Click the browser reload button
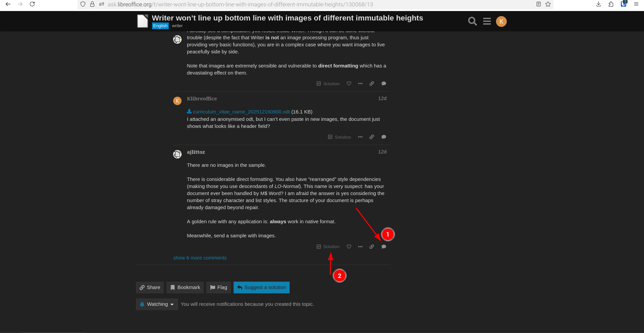The height and width of the screenshot is (333, 644). coord(32,4)
